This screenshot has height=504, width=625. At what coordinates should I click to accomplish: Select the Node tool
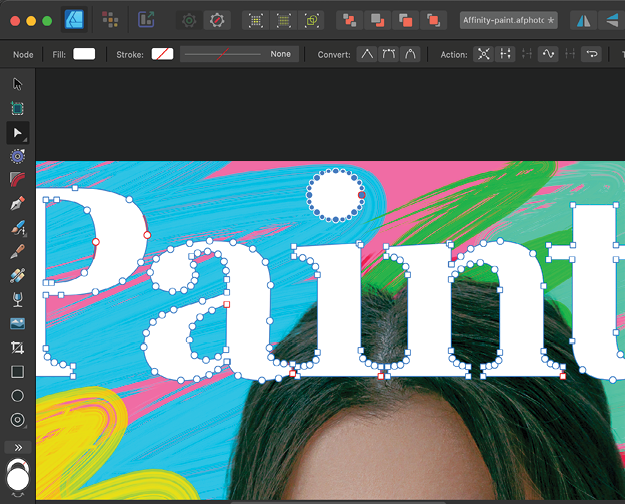[x=17, y=132]
